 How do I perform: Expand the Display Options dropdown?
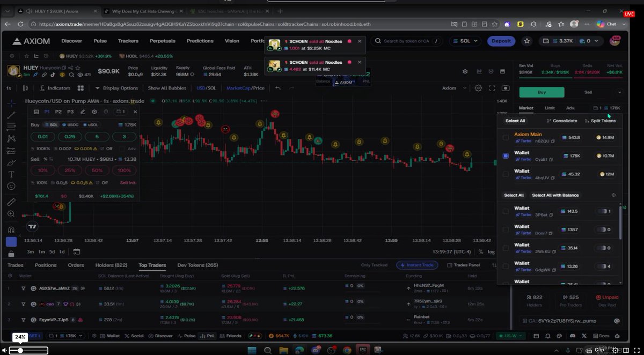click(x=116, y=88)
